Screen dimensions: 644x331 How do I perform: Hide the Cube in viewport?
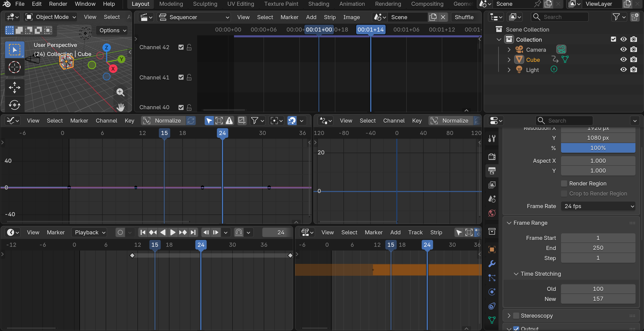coord(623,60)
